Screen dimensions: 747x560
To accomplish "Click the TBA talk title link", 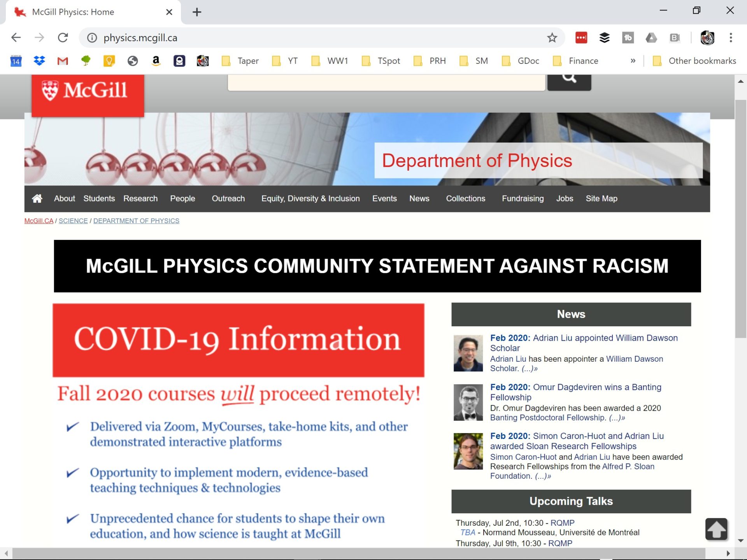I will click(x=468, y=532).
